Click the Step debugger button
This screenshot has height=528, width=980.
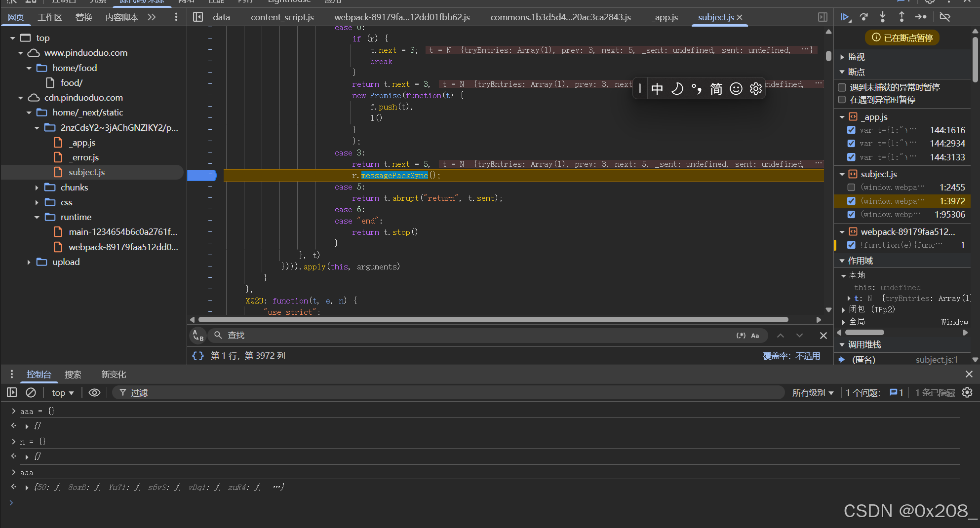click(x=921, y=17)
